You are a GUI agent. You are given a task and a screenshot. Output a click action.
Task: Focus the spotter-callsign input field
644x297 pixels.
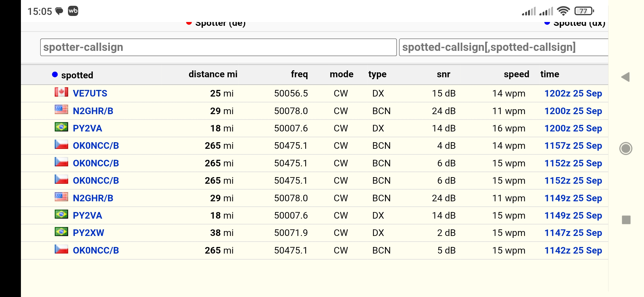(x=218, y=47)
